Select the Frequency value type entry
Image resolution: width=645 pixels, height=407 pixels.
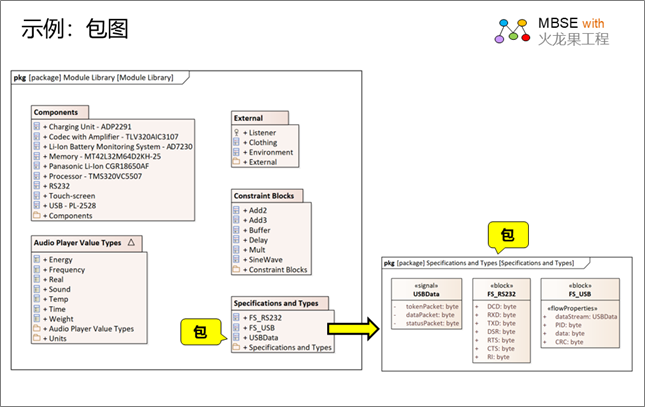pyautogui.click(x=66, y=270)
